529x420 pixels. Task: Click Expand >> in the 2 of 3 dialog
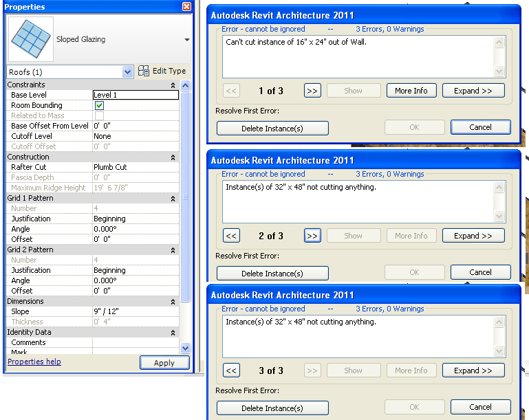coord(473,236)
